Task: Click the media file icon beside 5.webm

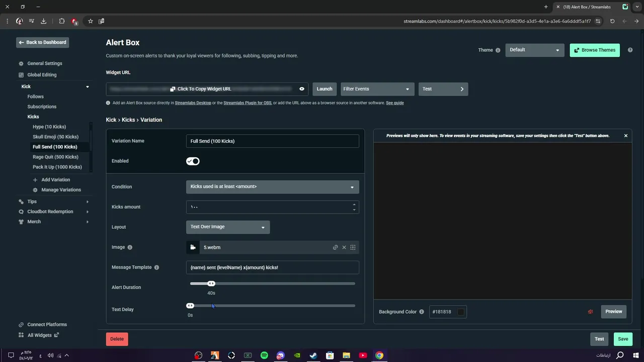Action: (193, 247)
